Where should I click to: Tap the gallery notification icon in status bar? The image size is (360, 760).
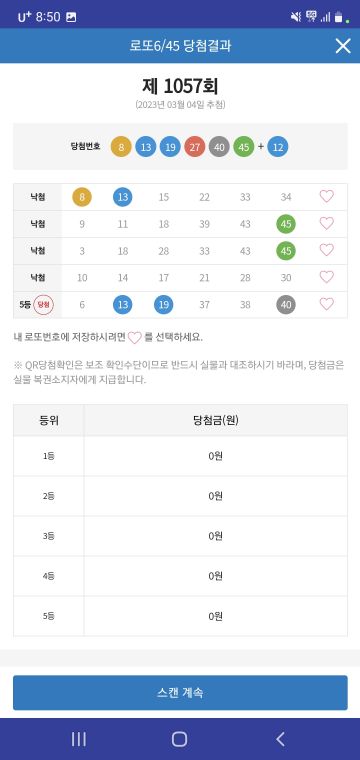pyautogui.click(x=71, y=17)
